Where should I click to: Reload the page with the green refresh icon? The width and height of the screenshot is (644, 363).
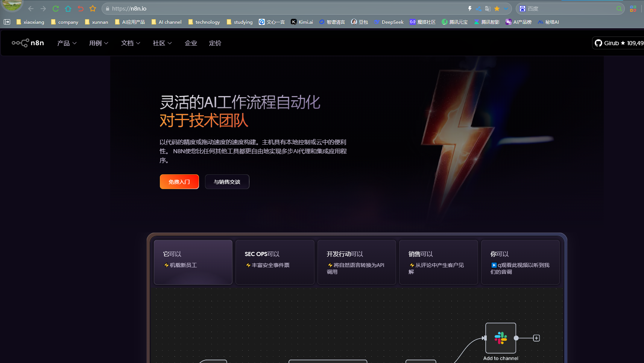(56, 9)
